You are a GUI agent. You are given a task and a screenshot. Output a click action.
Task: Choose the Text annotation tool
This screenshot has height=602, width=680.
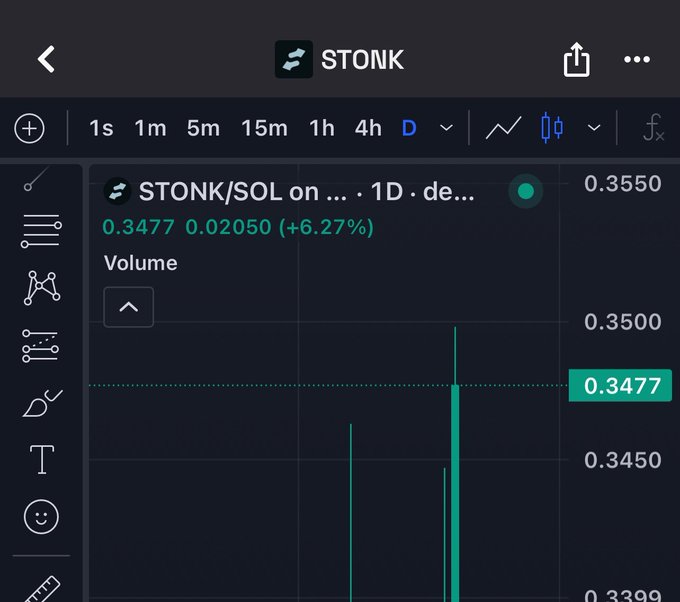coord(42,459)
